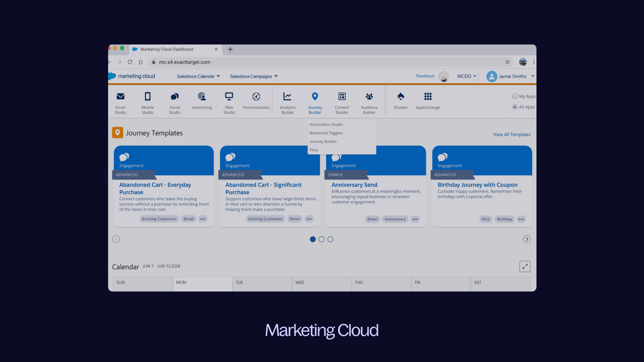The height and width of the screenshot is (362, 644).
Task: Select the My Apps radio button
Action: [515, 96]
